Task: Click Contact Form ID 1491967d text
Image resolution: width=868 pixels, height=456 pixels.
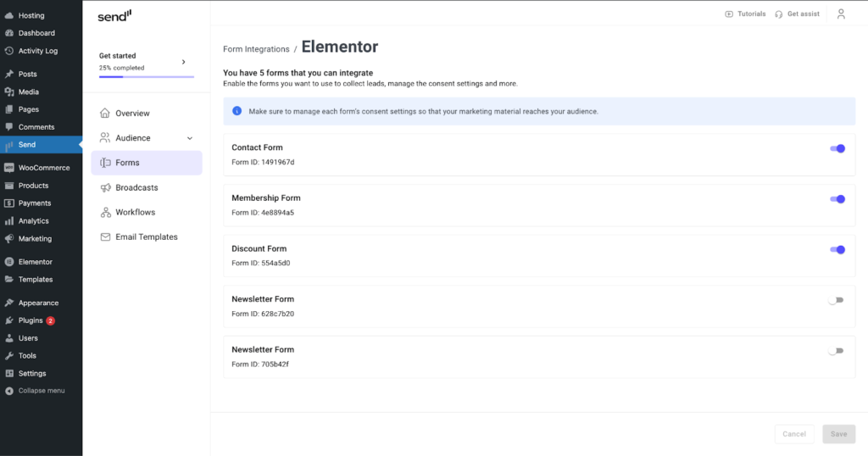Action: tap(263, 162)
